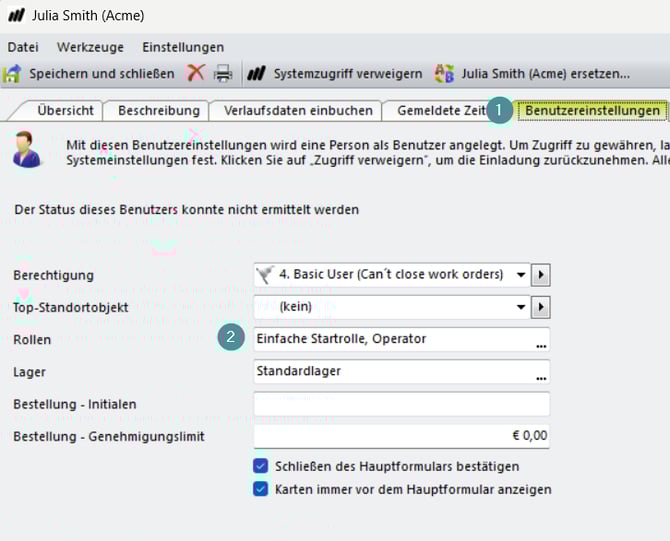The width and height of the screenshot is (670, 541).
Task: Click the app logo in title bar
Action: click(x=17, y=15)
